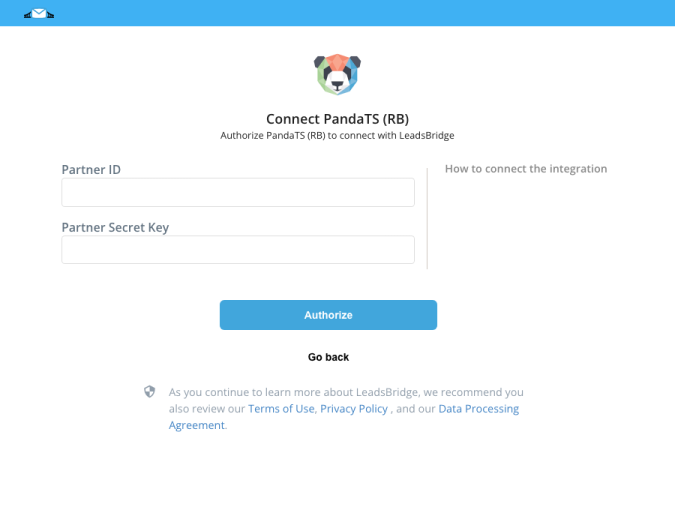The image size is (675, 525).
Task: Click the 'Connect PandaTS (RB)' title
Action: click(x=337, y=119)
